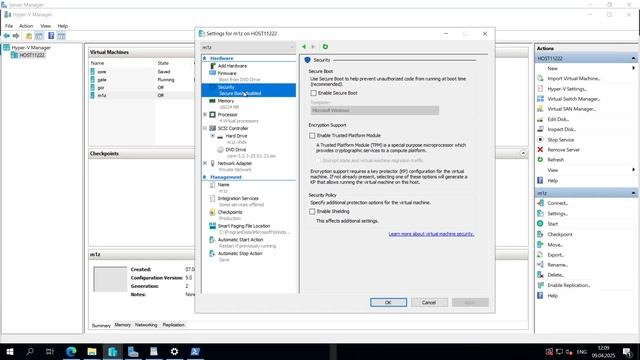Select Firmware in hardware list
Screen dimensions: 640x360
[x=227, y=73]
